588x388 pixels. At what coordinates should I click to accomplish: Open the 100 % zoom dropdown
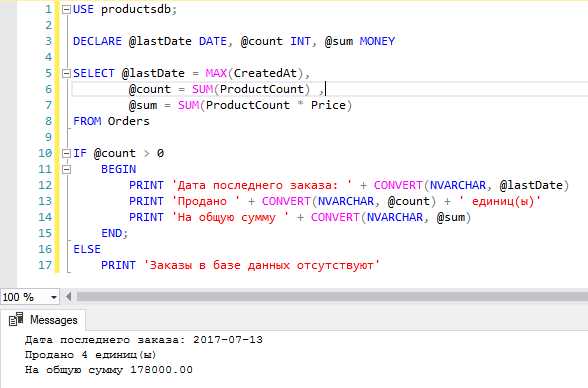pos(54,298)
